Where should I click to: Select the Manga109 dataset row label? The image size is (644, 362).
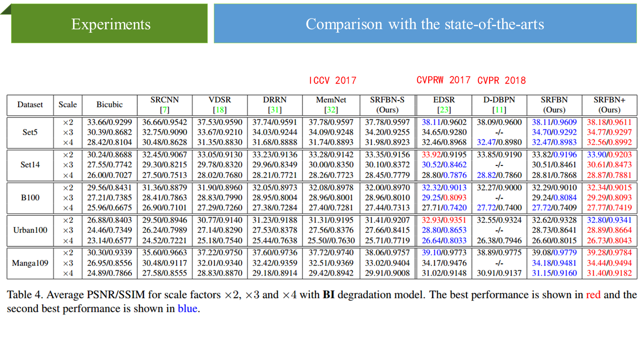tap(30, 262)
